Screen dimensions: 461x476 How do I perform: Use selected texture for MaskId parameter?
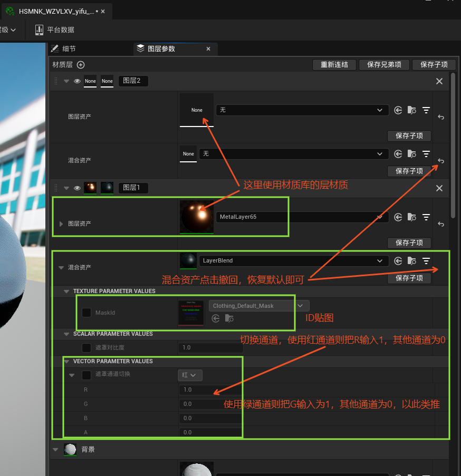pyautogui.click(x=215, y=318)
